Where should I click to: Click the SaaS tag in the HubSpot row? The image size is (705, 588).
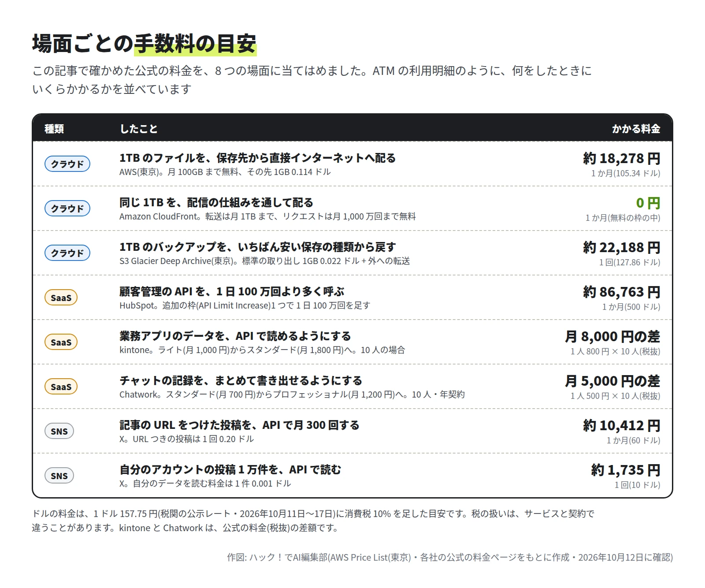(61, 298)
